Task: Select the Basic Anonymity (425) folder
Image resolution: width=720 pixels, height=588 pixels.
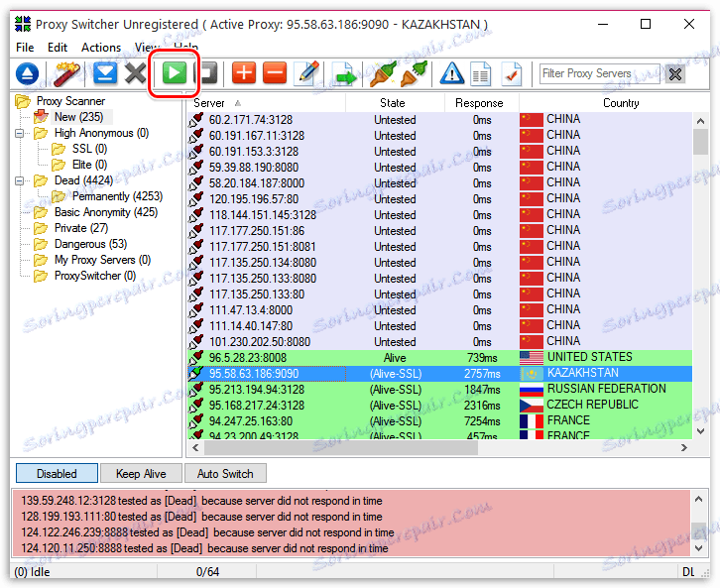Action: point(106,212)
